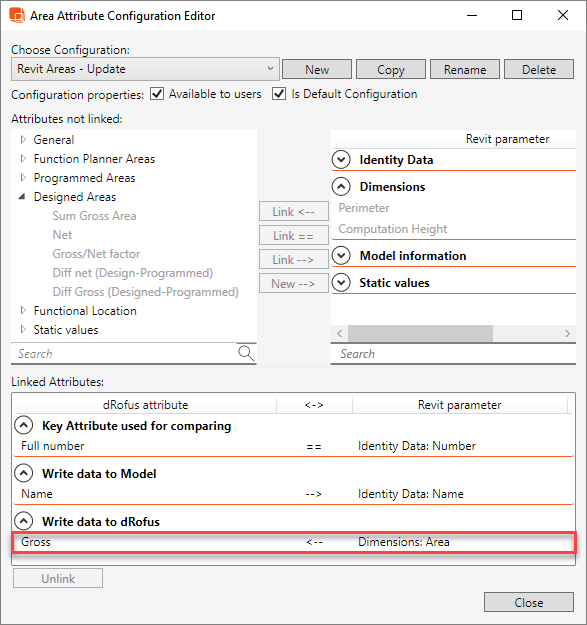587x625 pixels.
Task: Collapse Key Attribute used for comparing group
Action: pos(24,425)
